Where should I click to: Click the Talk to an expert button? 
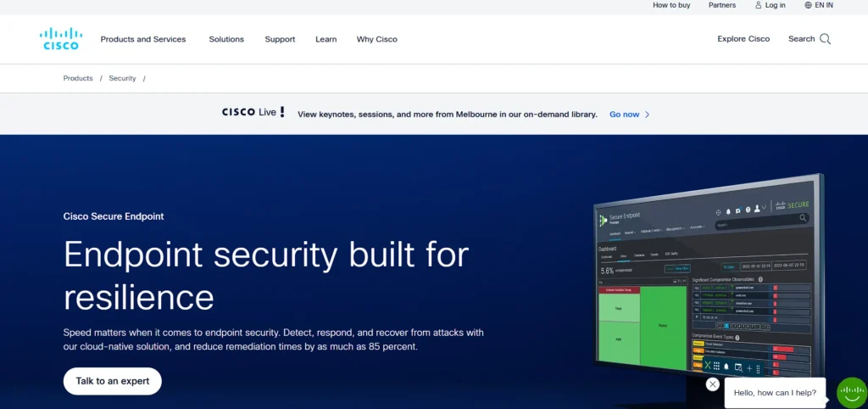pyautogui.click(x=113, y=381)
